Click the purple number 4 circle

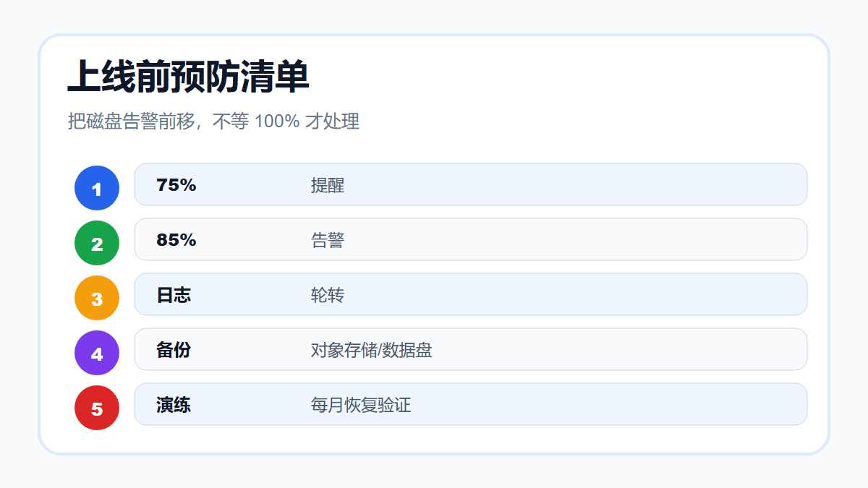(97, 353)
